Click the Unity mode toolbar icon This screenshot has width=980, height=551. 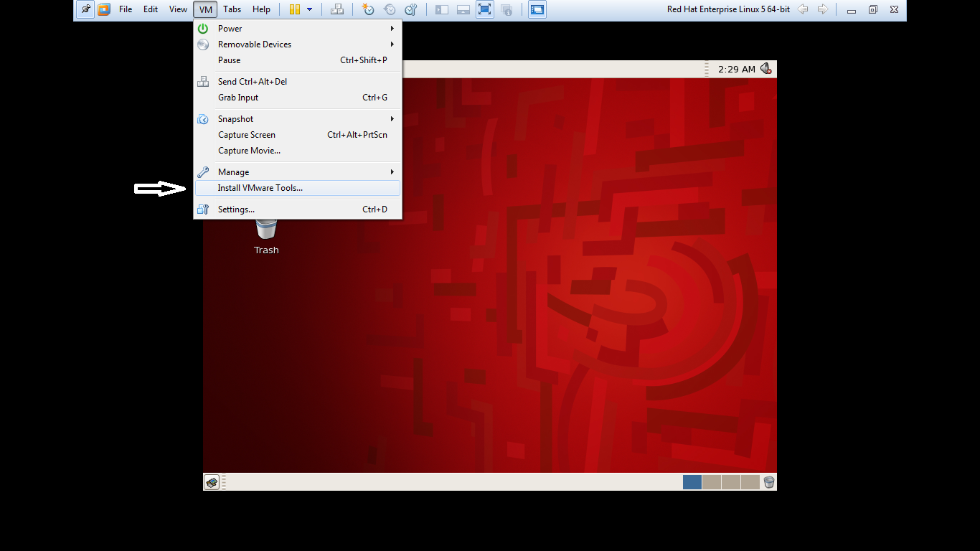pyautogui.click(x=507, y=9)
